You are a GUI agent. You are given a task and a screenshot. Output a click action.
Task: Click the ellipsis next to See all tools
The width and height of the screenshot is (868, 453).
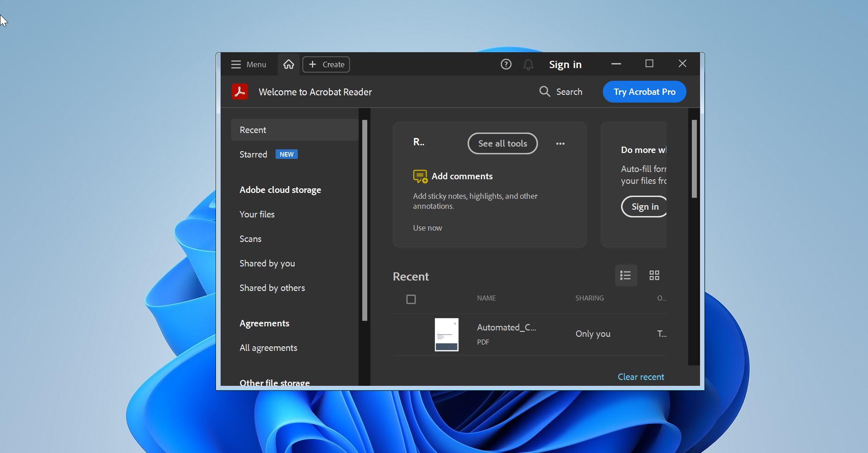pos(560,143)
